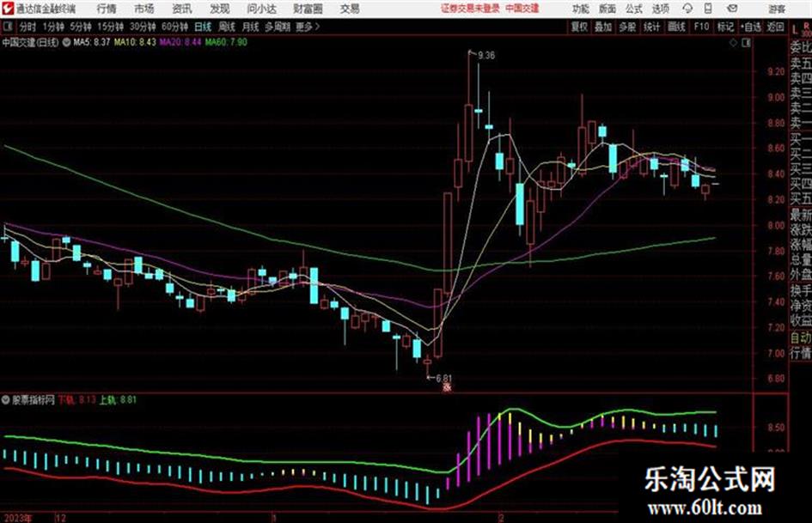Viewport: 812px width, 523px height.
Task: Click the 12 month marker on the time axis
Action: pyautogui.click(x=61, y=518)
